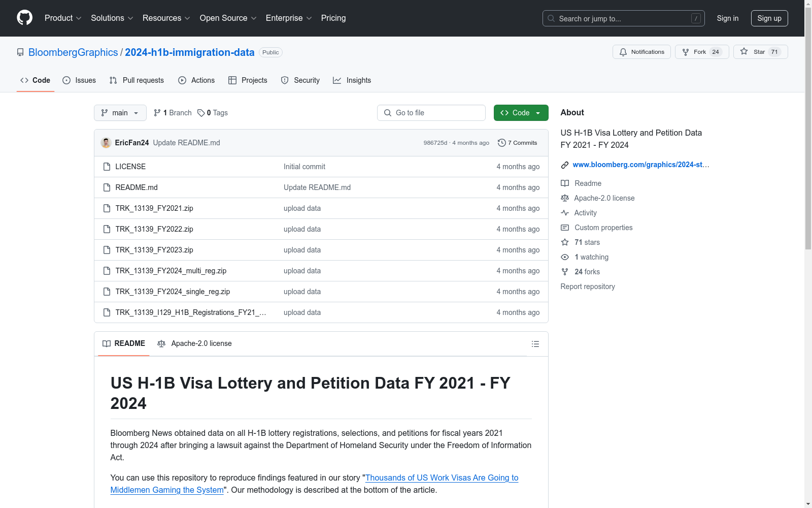Star the repository
This screenshot has height=508, width=812.
coord(760,52)
